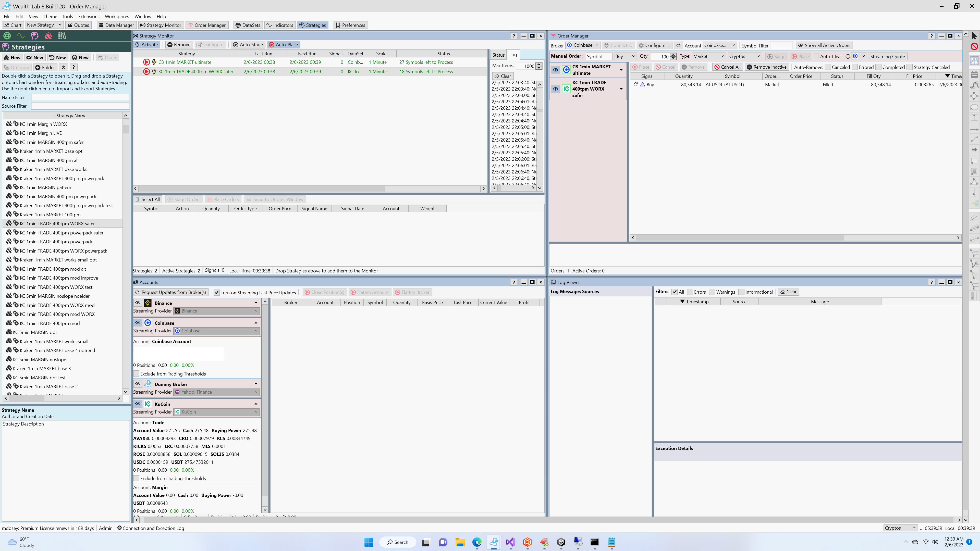This screenshot has height=551, width=980.
Task: Expand the Binance broker section
Action: click(256, 303)
